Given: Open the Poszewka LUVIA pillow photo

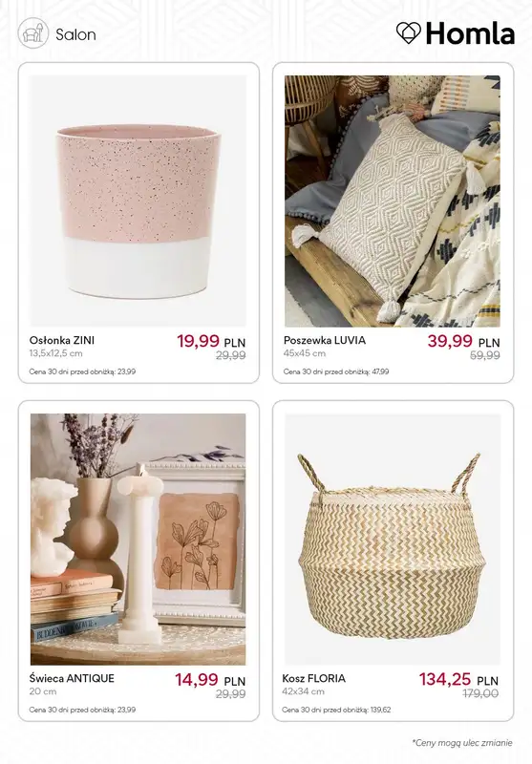Looking at the screenshot, I should pyautogui.click(x=393, y=201).
